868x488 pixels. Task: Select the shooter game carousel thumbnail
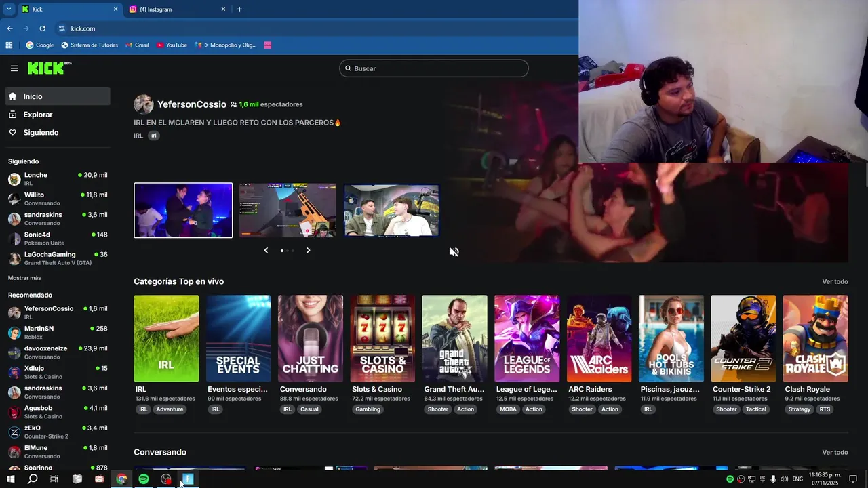point(288,210)
